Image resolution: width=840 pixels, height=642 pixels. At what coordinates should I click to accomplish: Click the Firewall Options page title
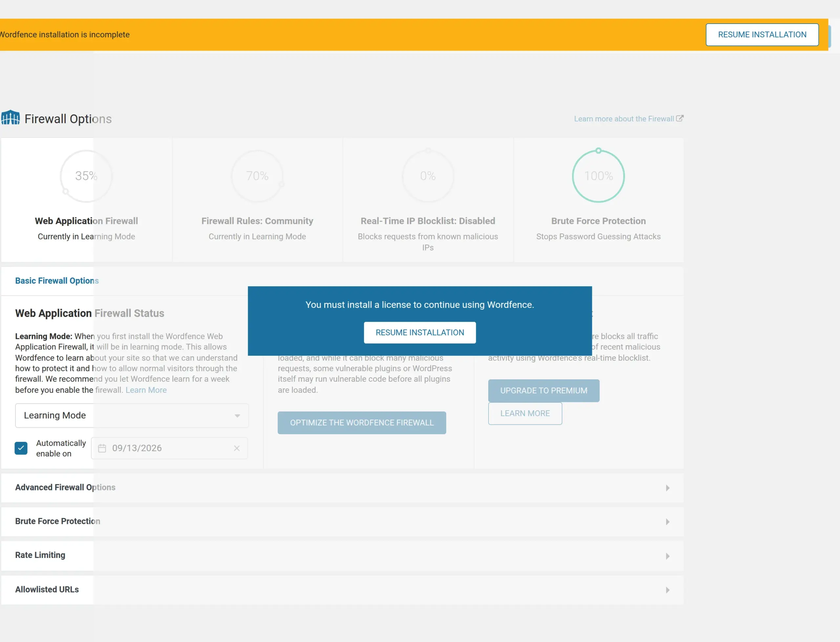(68, 119)
